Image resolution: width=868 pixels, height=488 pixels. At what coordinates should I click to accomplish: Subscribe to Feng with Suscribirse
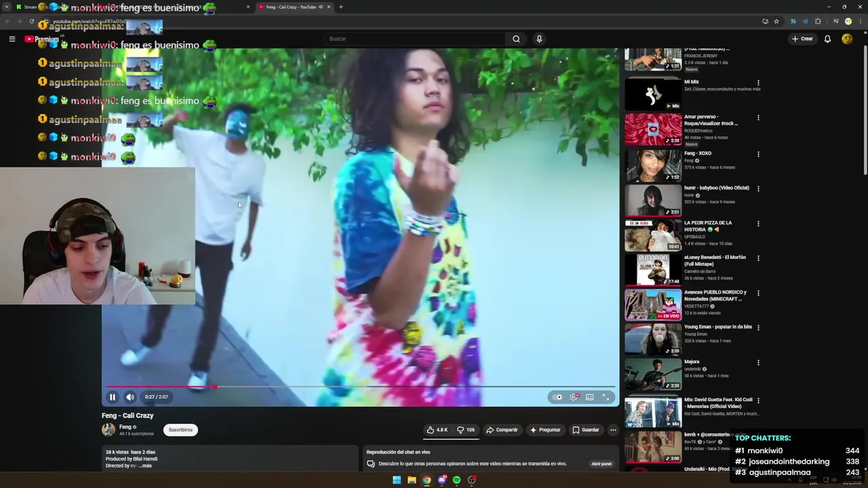180,430
